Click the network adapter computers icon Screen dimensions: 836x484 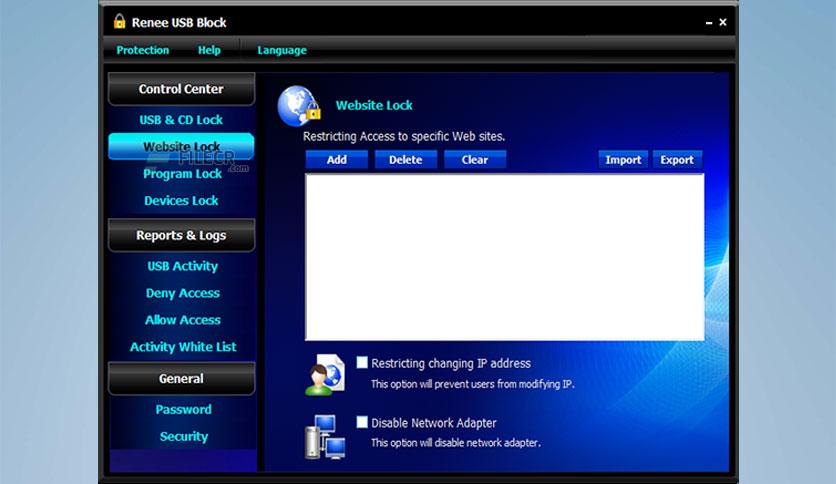click(325, 437)
